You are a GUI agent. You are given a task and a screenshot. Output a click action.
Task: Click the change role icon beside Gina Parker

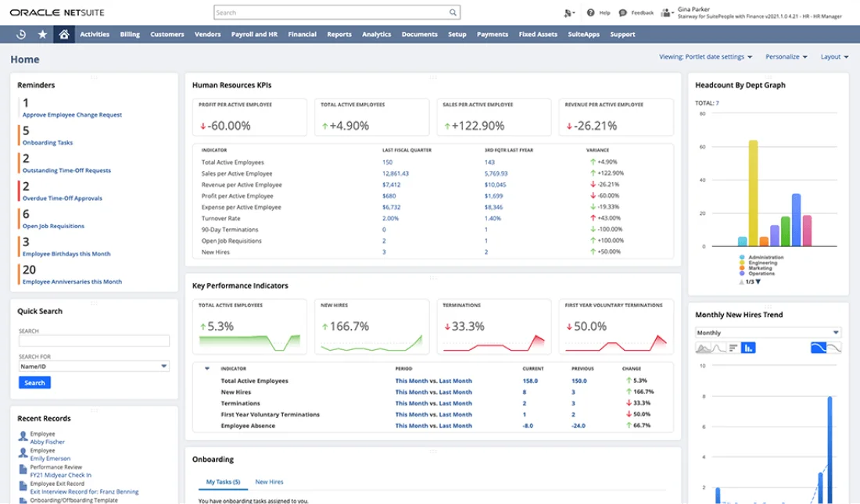click(x=667, y=13)
